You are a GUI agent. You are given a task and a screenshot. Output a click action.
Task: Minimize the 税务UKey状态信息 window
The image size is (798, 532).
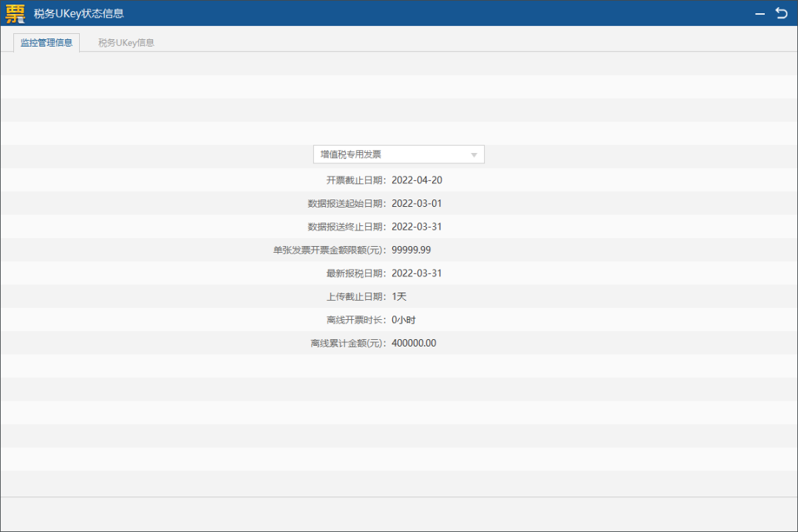pos(760,14)
